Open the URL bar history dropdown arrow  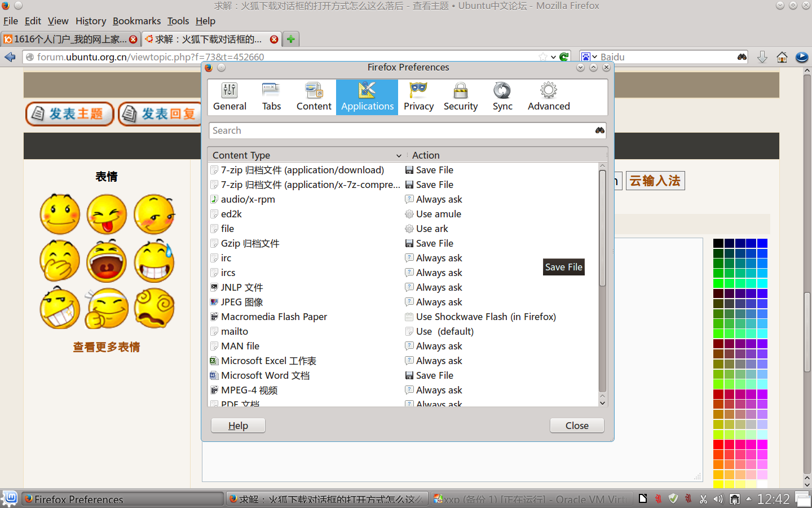tap(553, 57)
